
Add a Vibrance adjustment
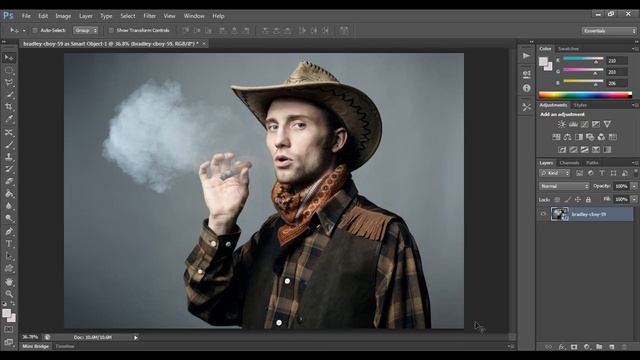[607, 124]
